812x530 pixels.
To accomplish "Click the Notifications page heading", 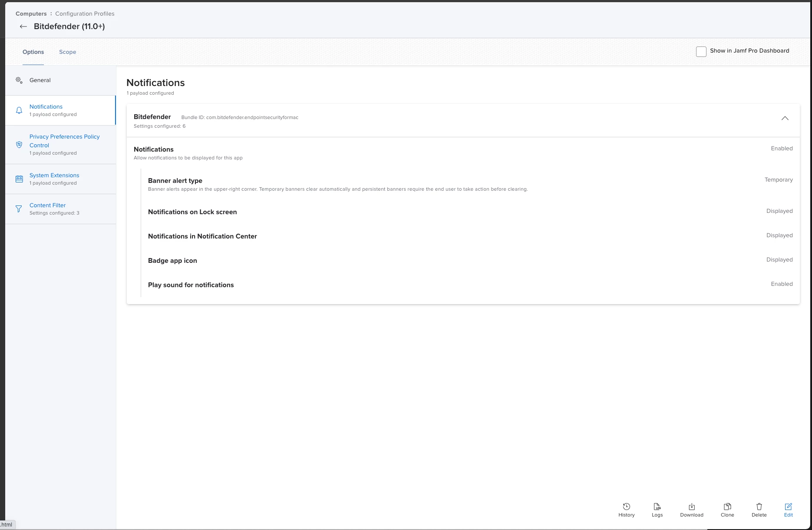I will tap(155, 83).
